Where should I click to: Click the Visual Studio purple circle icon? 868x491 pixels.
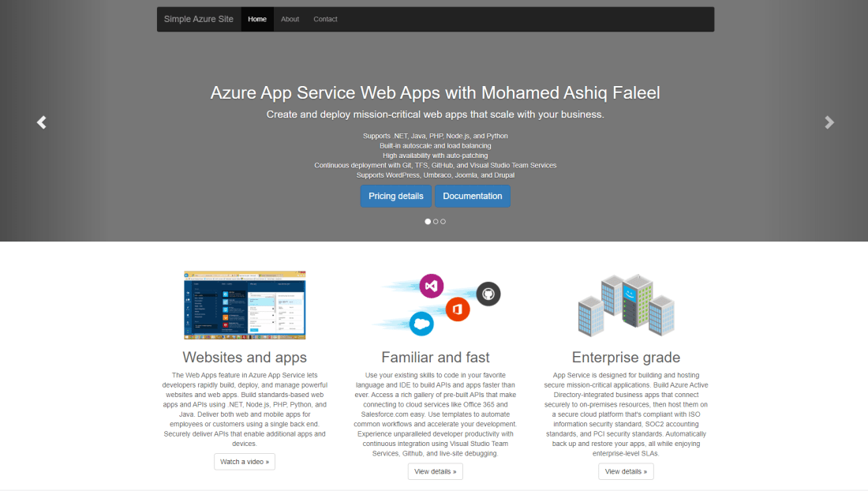tap(432, 286)
